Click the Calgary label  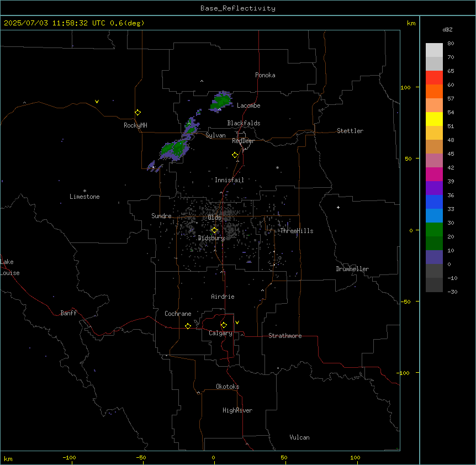(220, 333)
